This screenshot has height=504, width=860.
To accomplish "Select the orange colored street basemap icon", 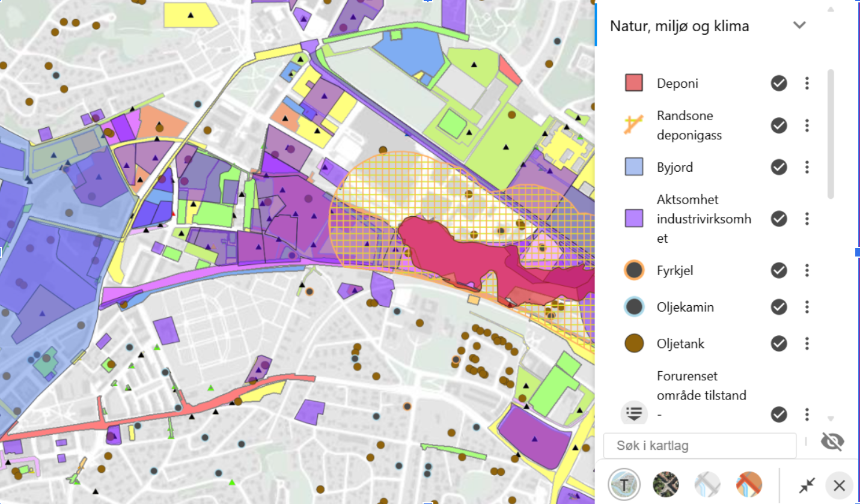I will click(749, 484).
